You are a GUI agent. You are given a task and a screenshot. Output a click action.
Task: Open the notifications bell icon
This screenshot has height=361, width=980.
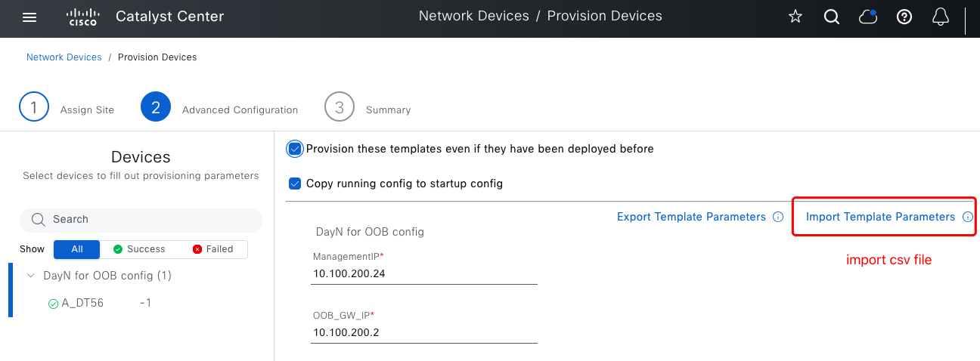[941, 17]
